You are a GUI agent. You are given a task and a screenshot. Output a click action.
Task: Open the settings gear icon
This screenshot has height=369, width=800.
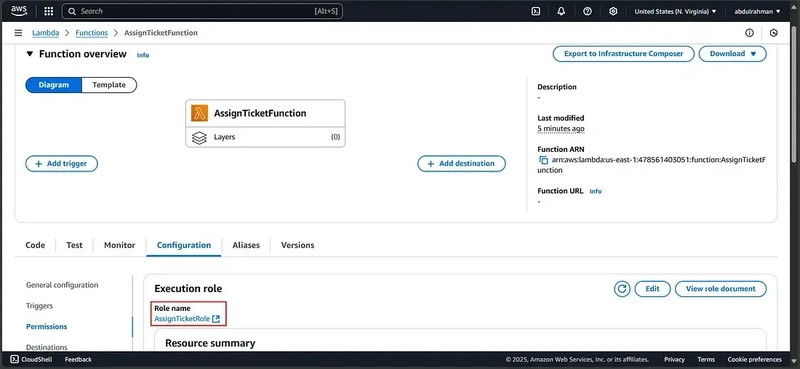coord(613,11)
